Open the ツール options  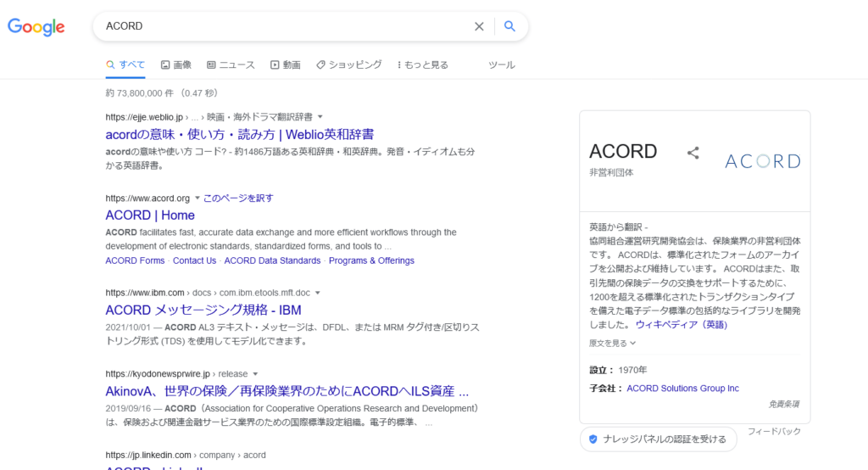(502, 64)
